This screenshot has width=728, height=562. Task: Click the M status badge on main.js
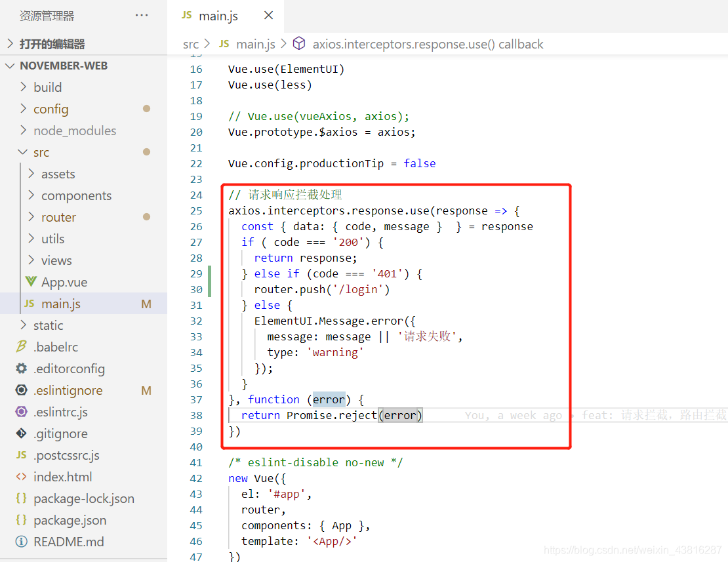[x=146, y=304]
